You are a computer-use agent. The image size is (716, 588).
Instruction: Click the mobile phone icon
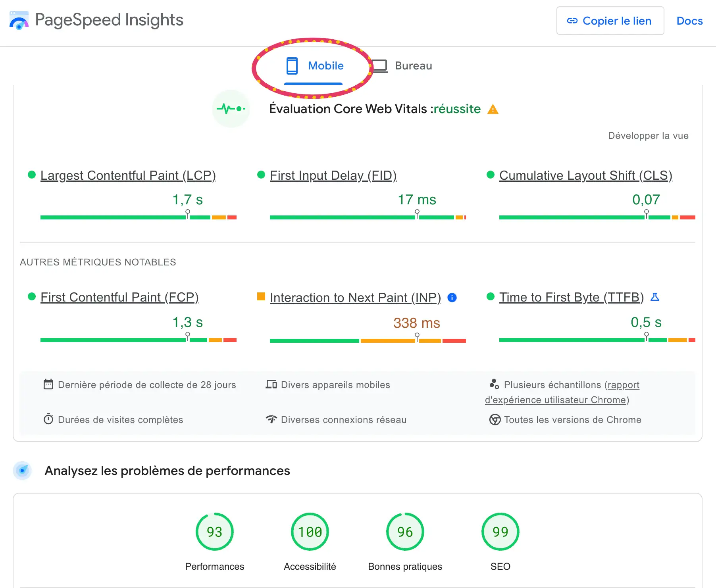pyautogui.click(x=292, y=66)
